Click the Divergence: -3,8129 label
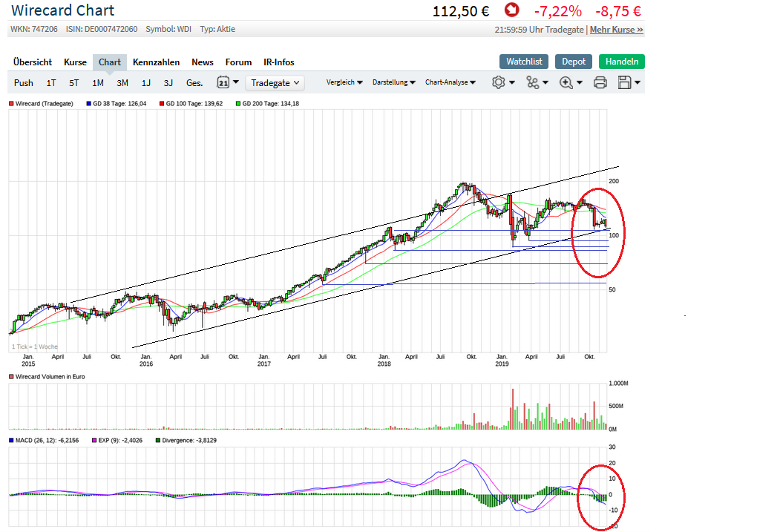The image size is (757, 532). coord(189,440)
